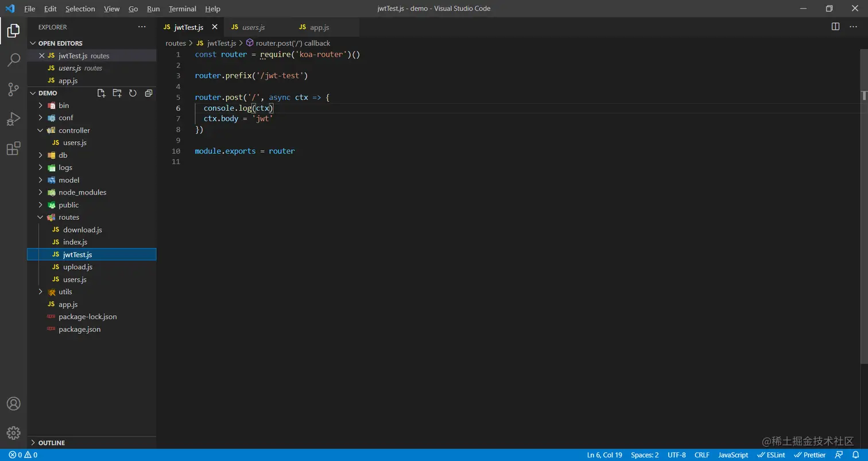
Task: Open Explorer's more actions ellipsis
Action: (142, 27)
